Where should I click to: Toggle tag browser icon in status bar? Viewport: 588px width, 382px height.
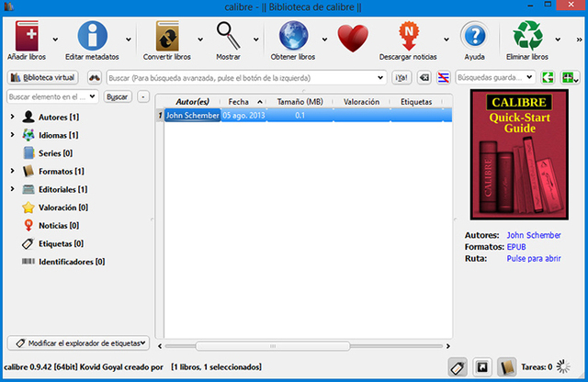pos(458,367)
